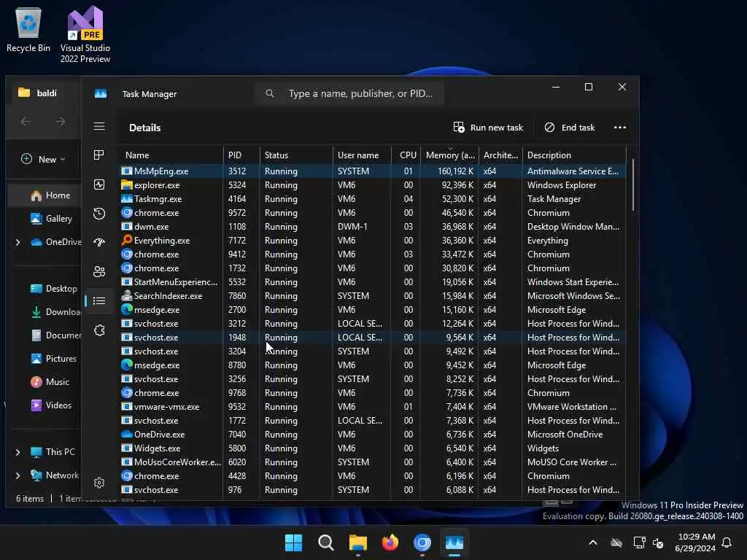The height and width of the screenshot is (560, 747).
Task: Open the three-dot more options menu
Action: [x=620, y=127]
